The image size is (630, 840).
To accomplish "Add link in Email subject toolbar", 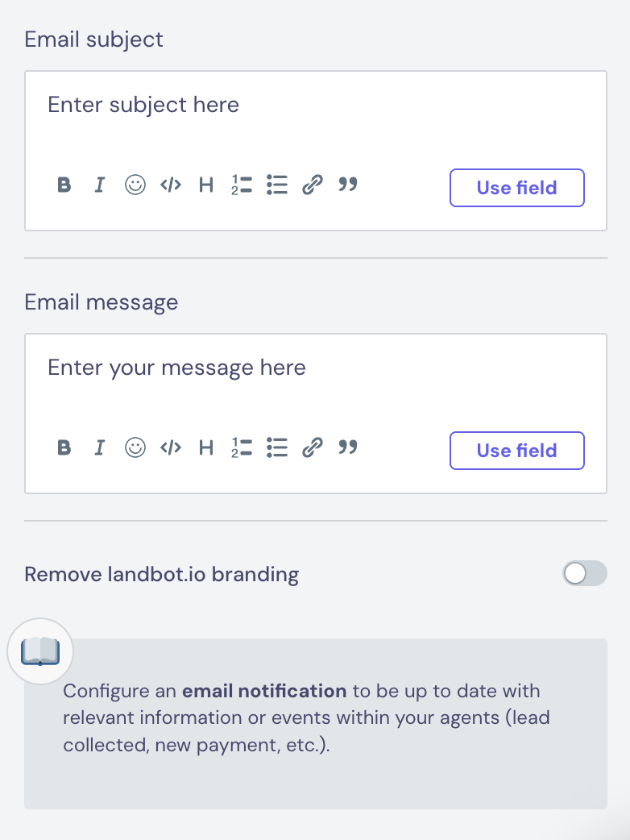I will click(x=313, y=185).
